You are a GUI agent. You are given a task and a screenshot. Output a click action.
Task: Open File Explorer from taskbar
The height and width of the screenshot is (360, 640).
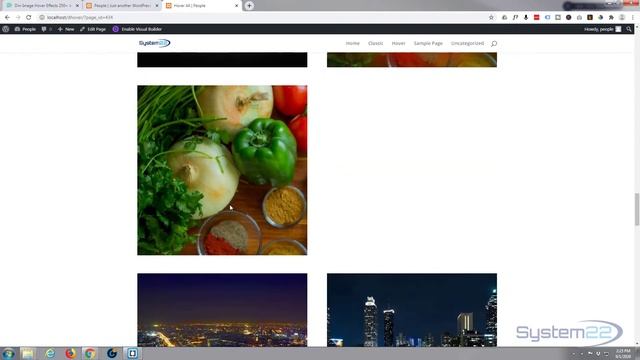pos(28,353)
